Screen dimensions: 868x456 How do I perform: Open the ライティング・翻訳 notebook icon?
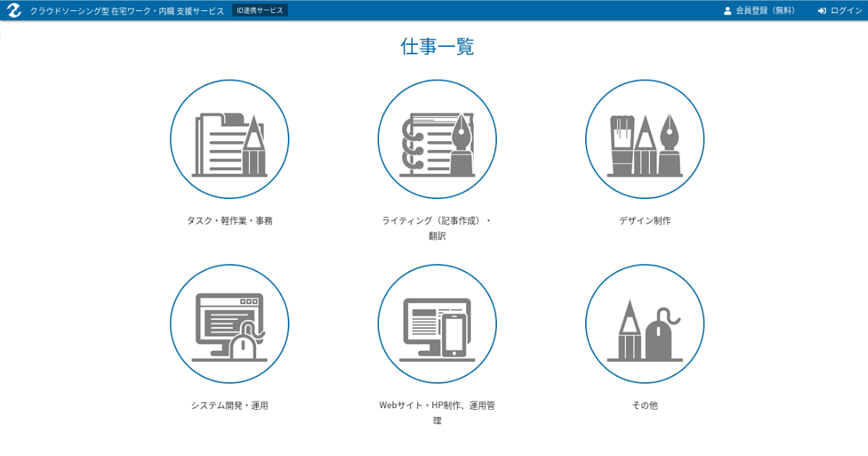point(437,139)
